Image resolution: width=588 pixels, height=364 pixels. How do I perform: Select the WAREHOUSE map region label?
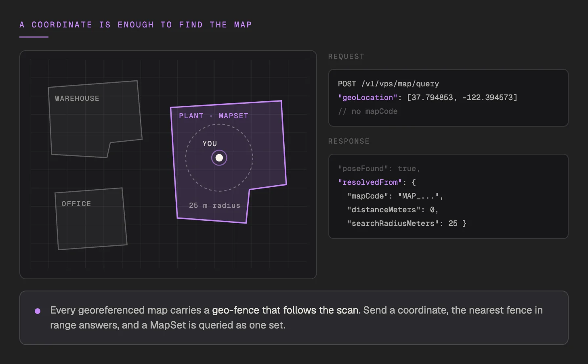tap(77, 98)
